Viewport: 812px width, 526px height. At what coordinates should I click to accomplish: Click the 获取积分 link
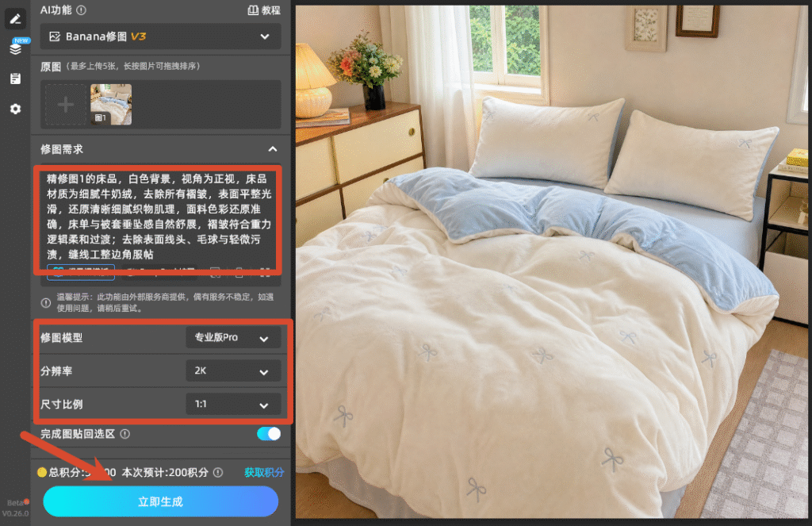pos(264,472)
